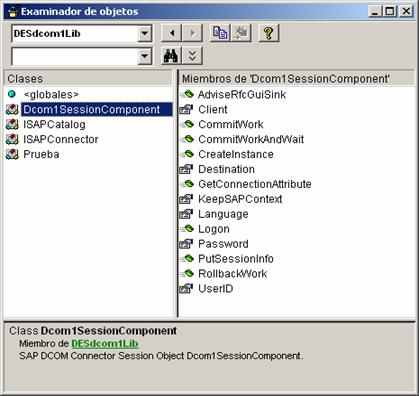
Task: Open the DESdcom1Lib library dropdown
Action: pos(145,33)
